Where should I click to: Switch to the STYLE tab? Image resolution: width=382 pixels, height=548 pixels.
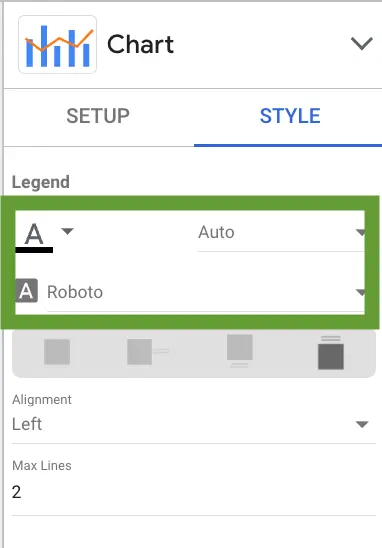point(290,116)
